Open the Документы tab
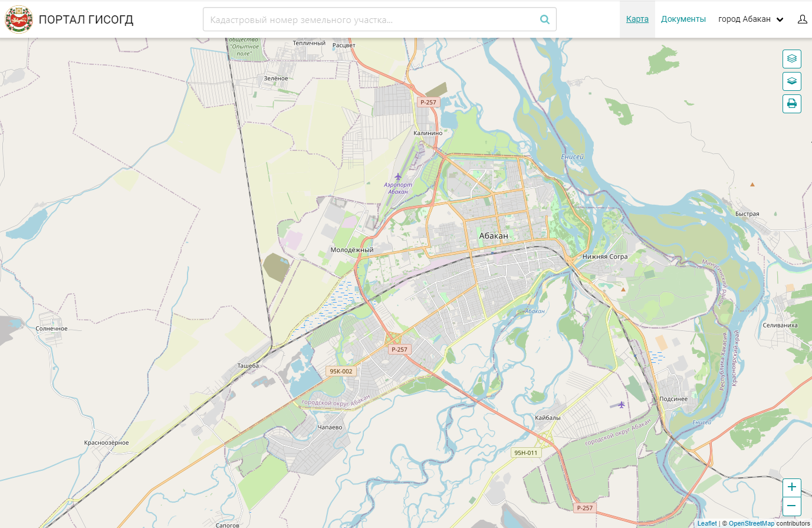This screenshot has height=528, width=812. 683,19
